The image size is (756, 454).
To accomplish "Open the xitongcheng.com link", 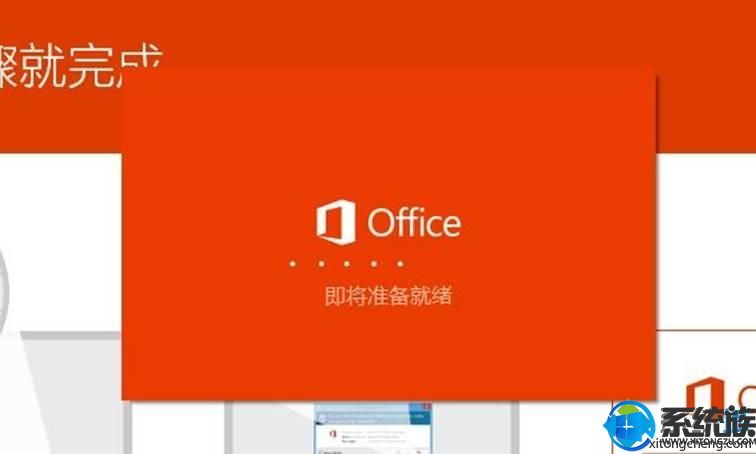I will 701,444.
